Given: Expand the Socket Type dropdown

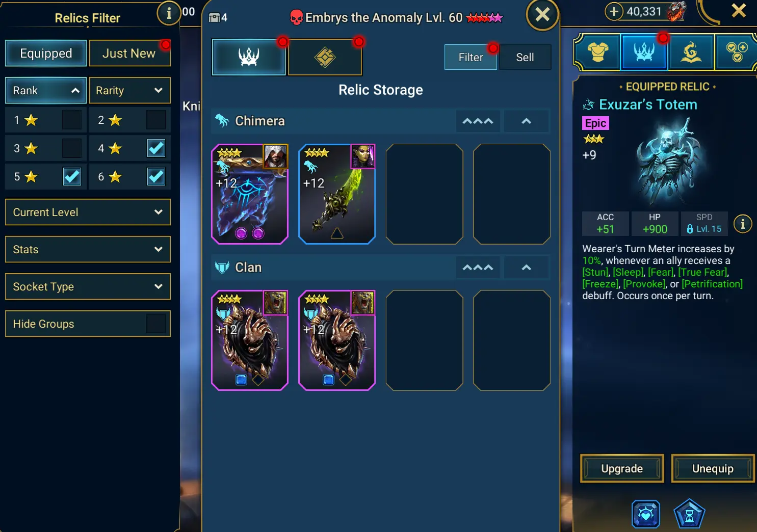Looking at the screenshot, I should 88,286.
